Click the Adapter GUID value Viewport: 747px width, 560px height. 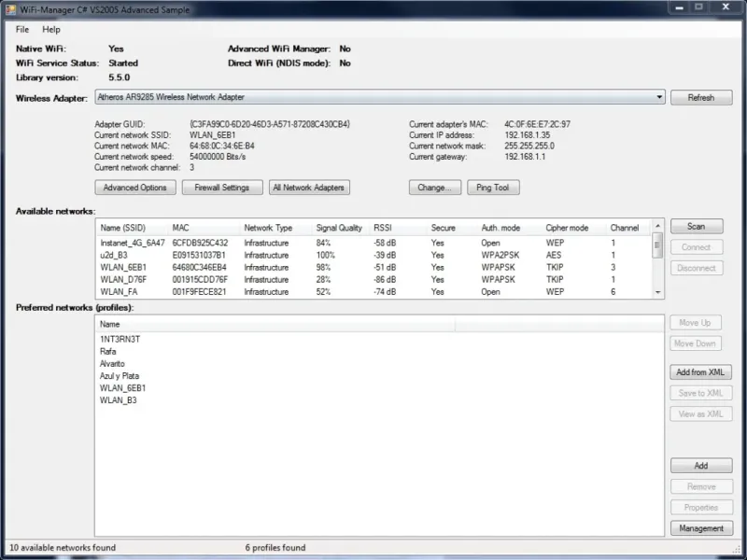[270, 124]
